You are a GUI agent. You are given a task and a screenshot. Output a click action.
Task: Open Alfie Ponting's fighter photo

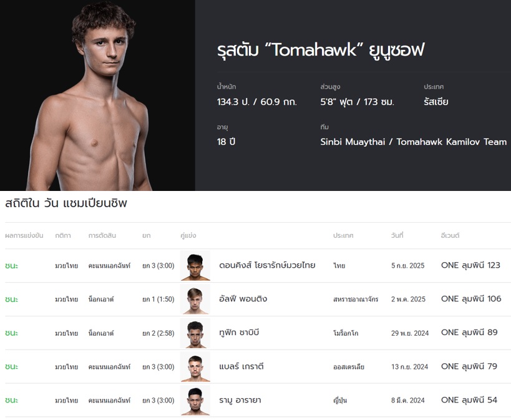[195, 299]
